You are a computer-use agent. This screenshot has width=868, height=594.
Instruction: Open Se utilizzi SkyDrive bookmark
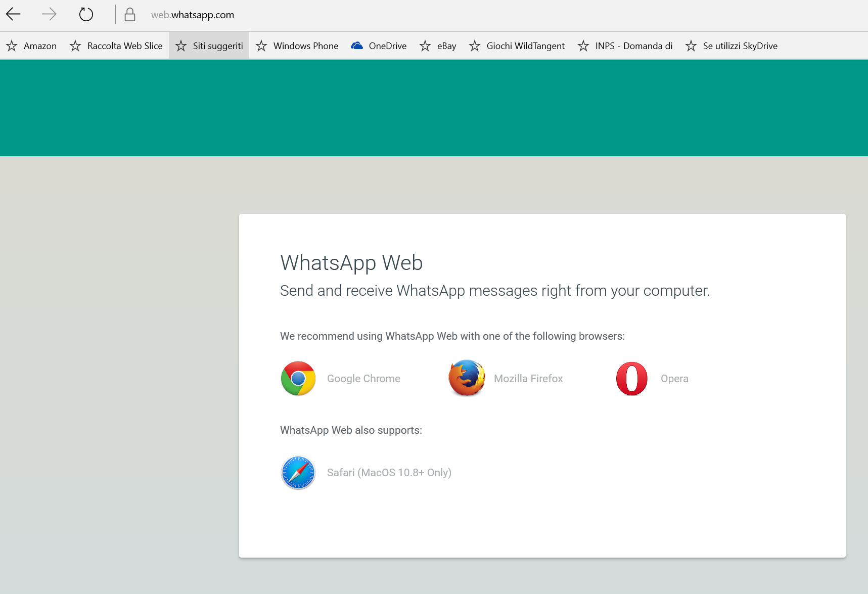[732, 46]
